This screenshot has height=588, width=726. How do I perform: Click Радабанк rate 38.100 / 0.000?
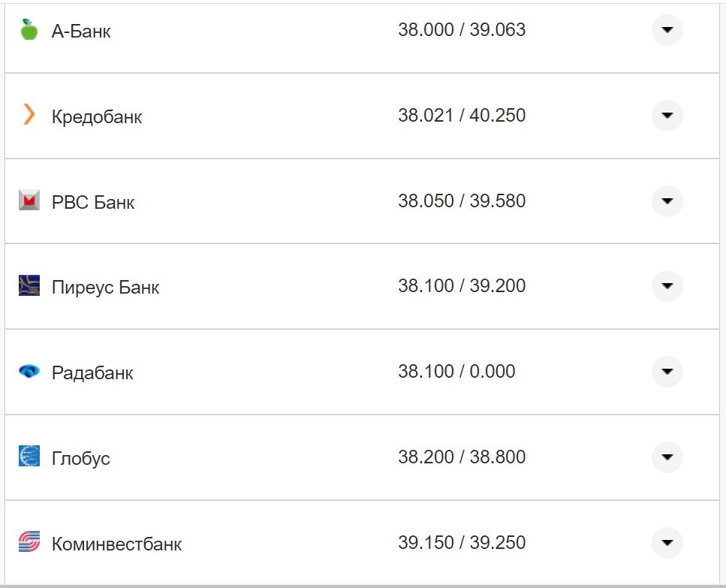click(x=456, y=372)
